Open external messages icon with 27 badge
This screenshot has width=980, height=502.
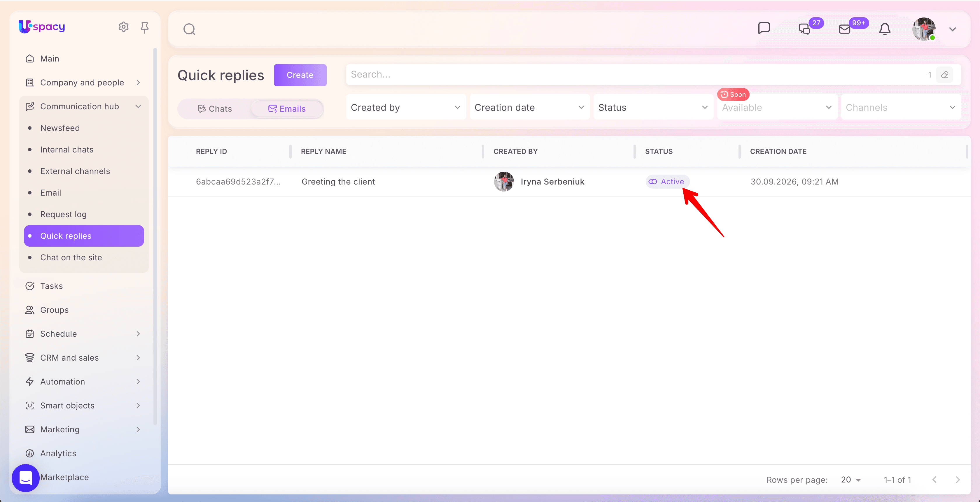[804, 29]
